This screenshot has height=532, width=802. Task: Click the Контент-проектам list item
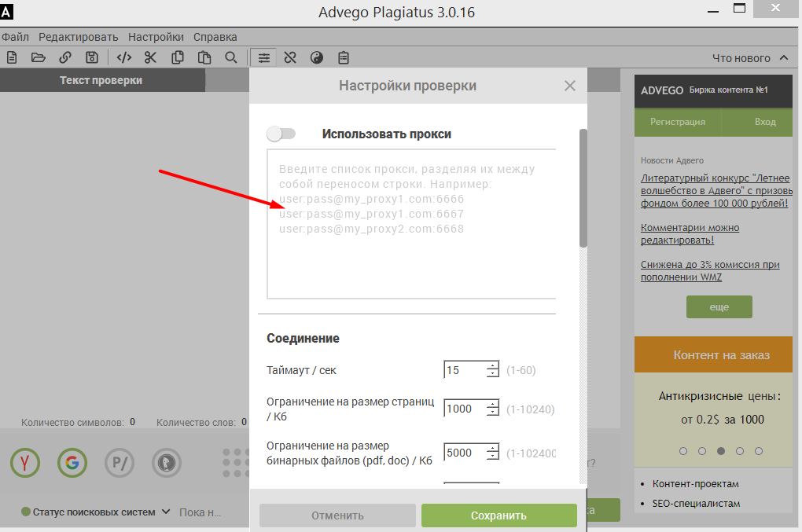click(695, 483)
